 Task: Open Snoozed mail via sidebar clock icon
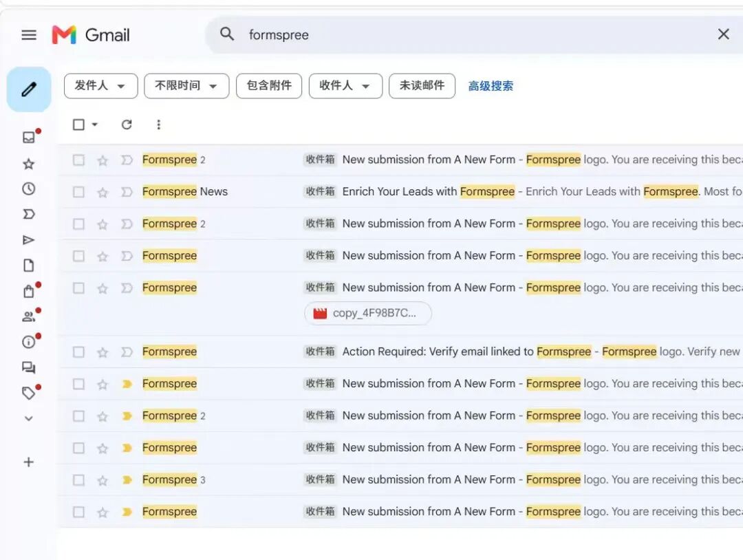click(x=29, y=189)
